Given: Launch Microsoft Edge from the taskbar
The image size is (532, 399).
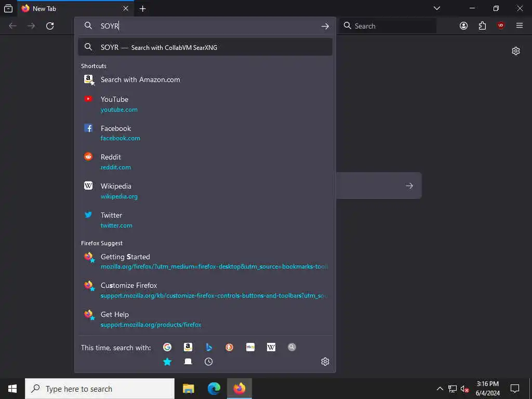Looking at the screenshot, I should (214, 389).
